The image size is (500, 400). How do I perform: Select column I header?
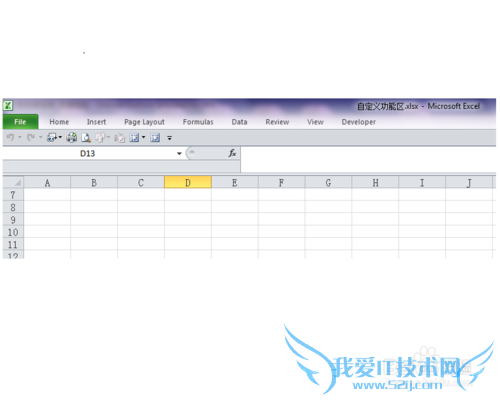pyautogui.click(x=422, y=183)
